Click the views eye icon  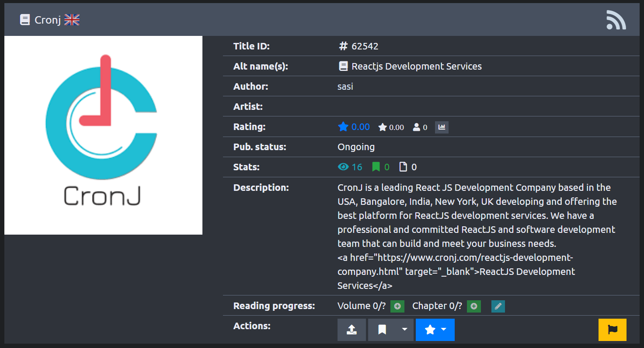(x=343, y=167)
